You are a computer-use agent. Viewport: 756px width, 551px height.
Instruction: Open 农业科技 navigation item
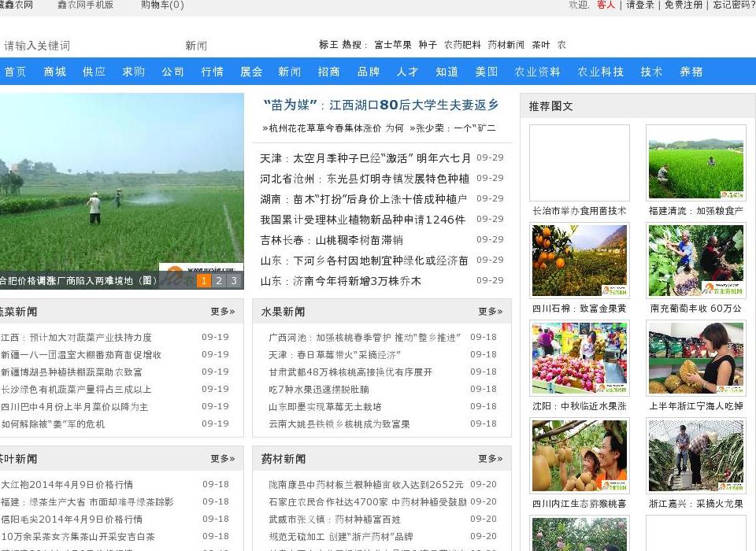pyautogui.click(x=601, y=72)
